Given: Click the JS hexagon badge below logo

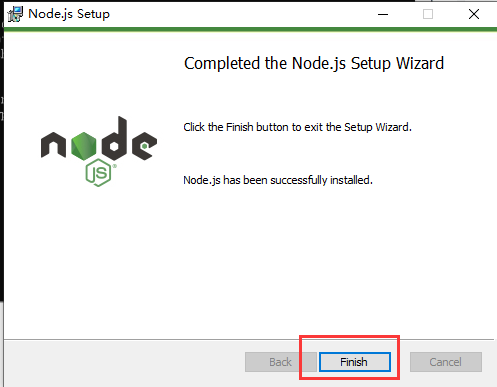Looking at the screenshot, I should tap(98, 173).
